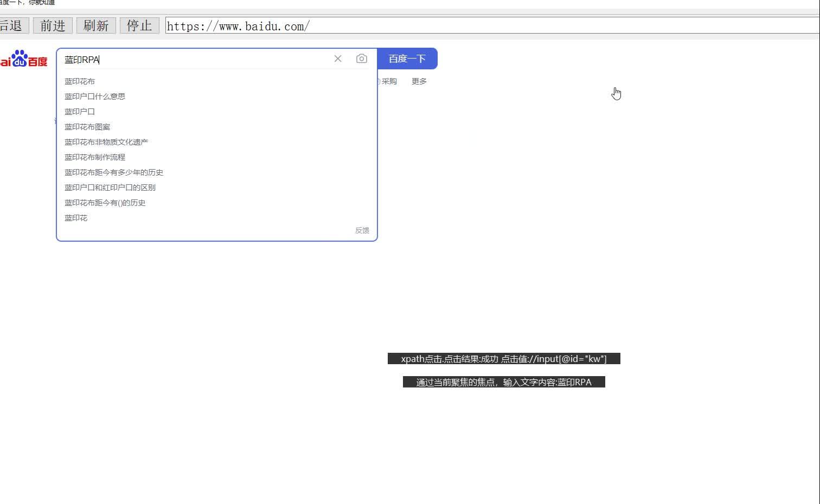Clear the search box with the X icon

click(338, 59)
